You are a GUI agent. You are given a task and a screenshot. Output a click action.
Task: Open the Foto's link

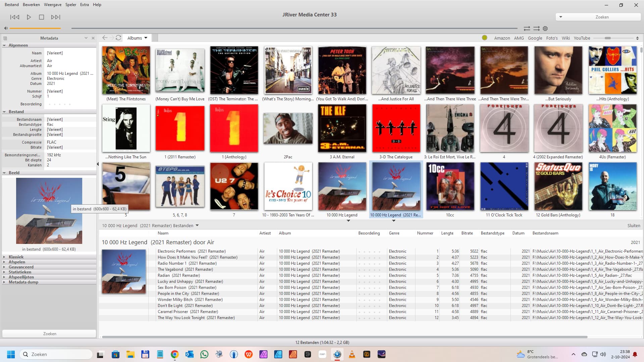pyautogui.click(x=552, y=38)
